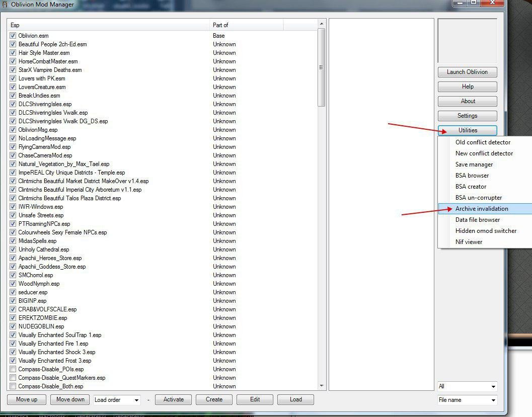Expand the All filter dropdown
Image resolution: width=532 pixels, height=417 pixels.
(467, 386)
